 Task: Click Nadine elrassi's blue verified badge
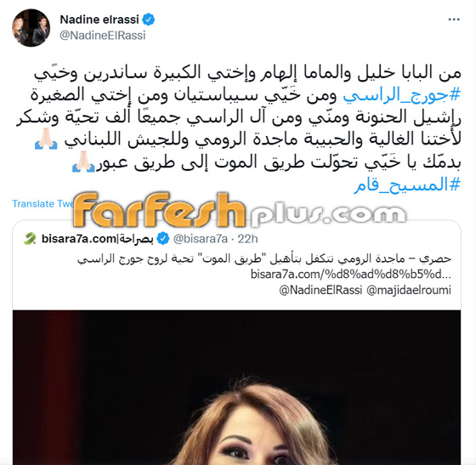[x=149, y=20]
